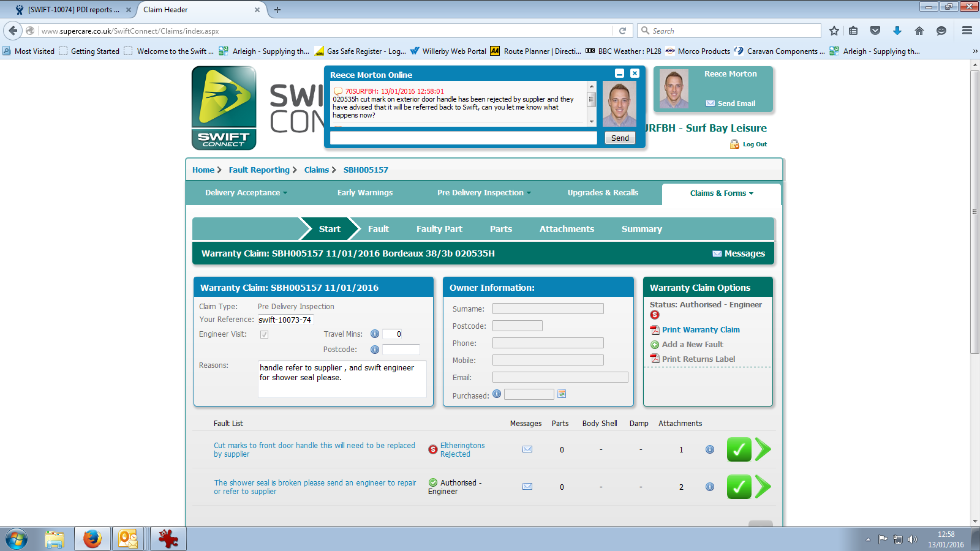Click the Travel Mins input field

[392, 334]
